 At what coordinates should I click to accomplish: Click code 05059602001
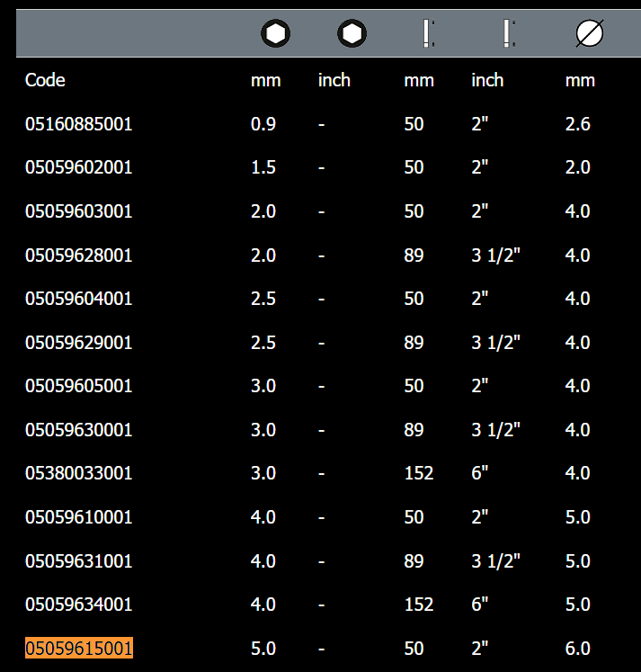[79, 167]
